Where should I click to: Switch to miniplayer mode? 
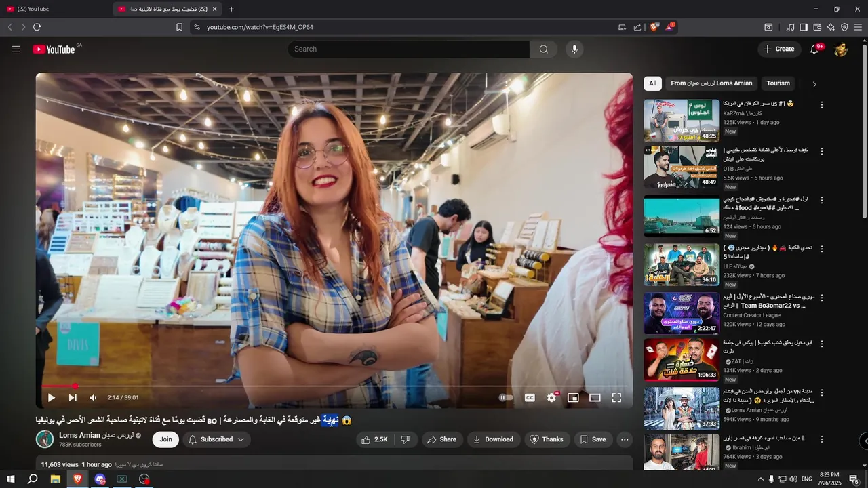pos(573,398)
